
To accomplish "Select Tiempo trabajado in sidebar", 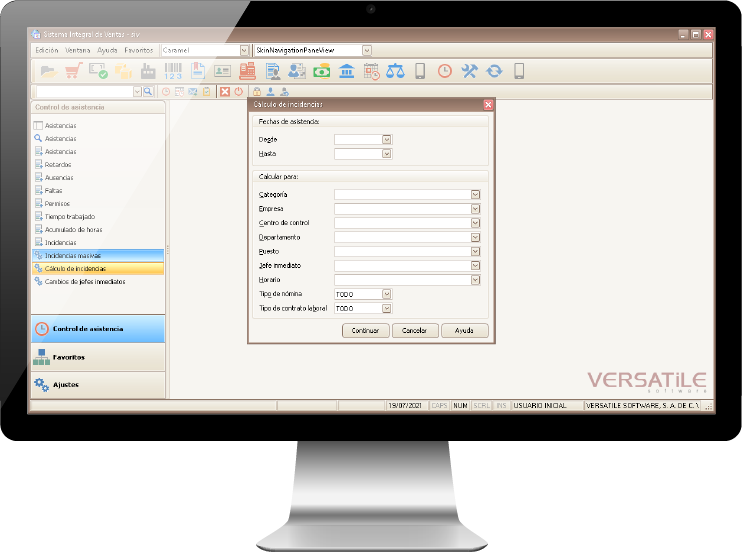I will point(70,216).
